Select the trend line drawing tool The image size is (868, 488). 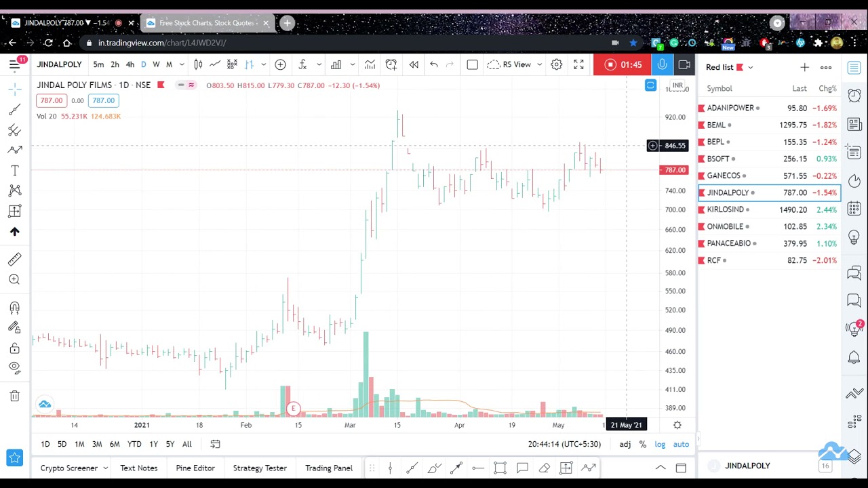[14, 109]
